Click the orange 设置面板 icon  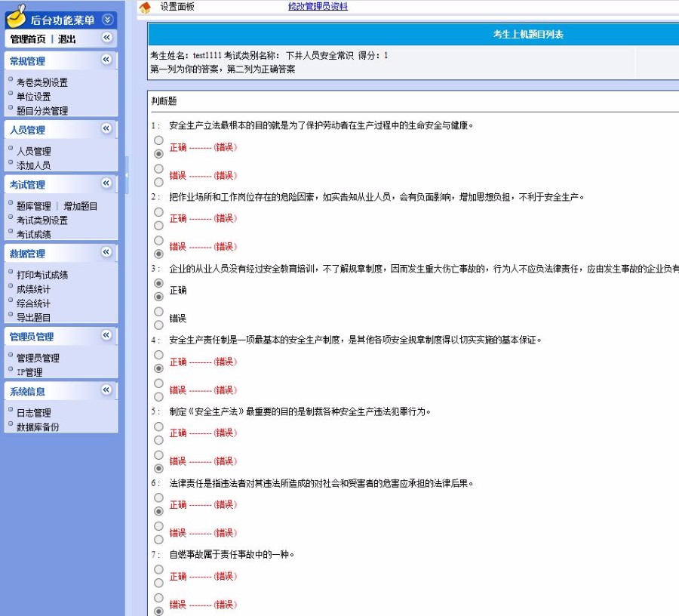[x=144, y=6]
